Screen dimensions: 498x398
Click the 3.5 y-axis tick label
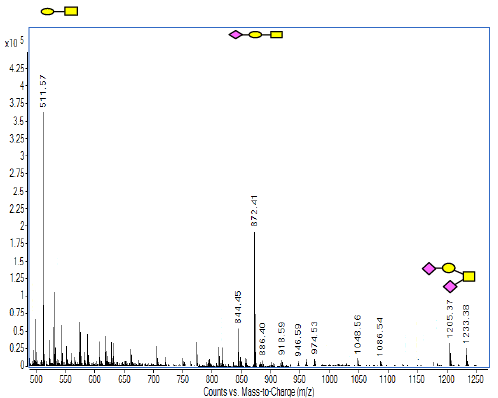19,121
